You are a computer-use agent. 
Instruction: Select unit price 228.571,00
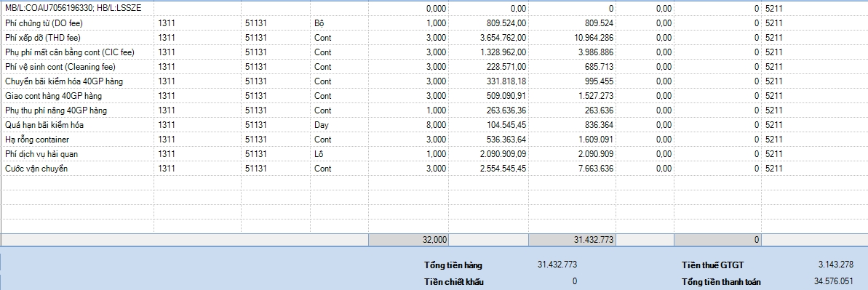488,66
